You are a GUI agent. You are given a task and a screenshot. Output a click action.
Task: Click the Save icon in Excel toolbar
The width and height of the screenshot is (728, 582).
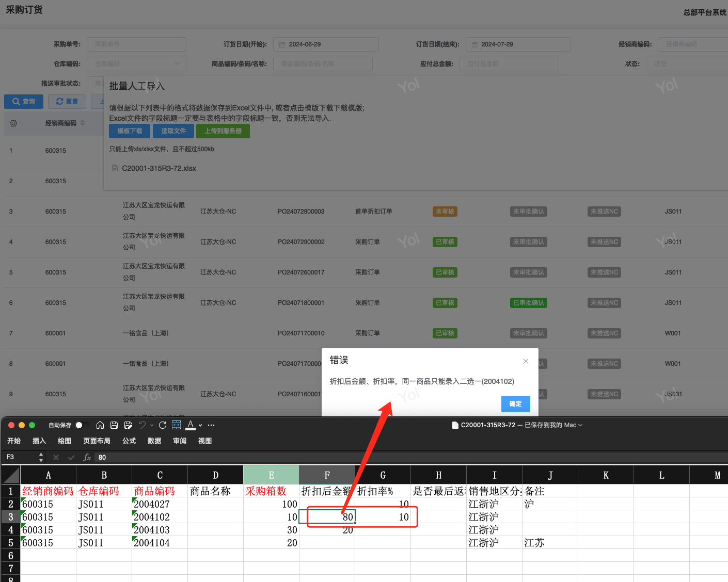tap(114, 425)
